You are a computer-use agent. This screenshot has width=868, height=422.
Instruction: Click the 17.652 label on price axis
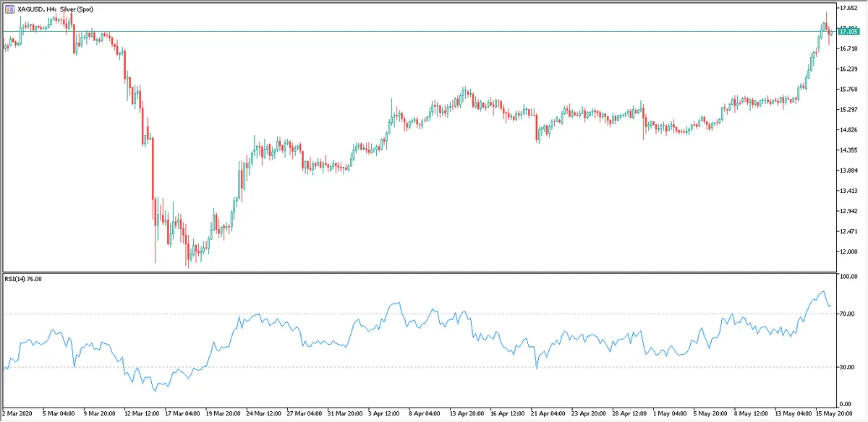[847, 8]
